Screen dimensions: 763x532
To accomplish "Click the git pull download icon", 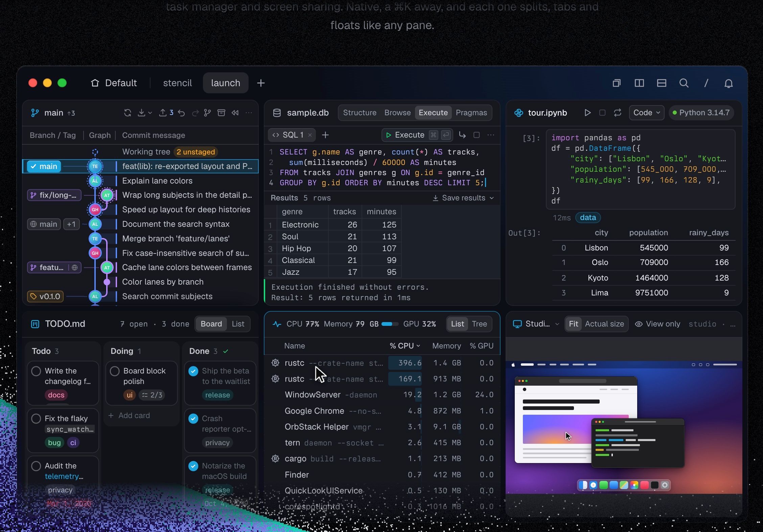I will (x=141, y=113).
